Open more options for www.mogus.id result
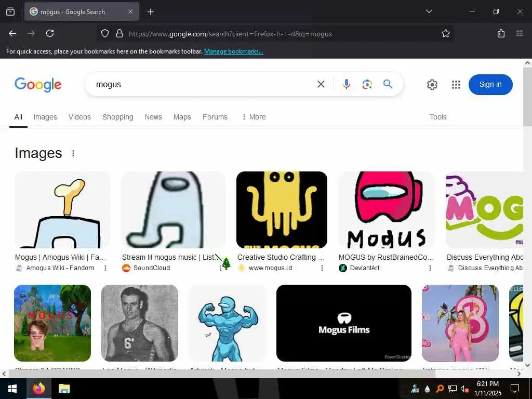532x399 pixels. 322,268
